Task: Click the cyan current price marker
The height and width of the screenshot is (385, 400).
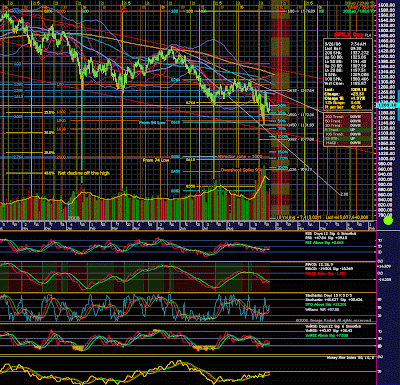Action: pyautogui.click(x=387, y=105)
